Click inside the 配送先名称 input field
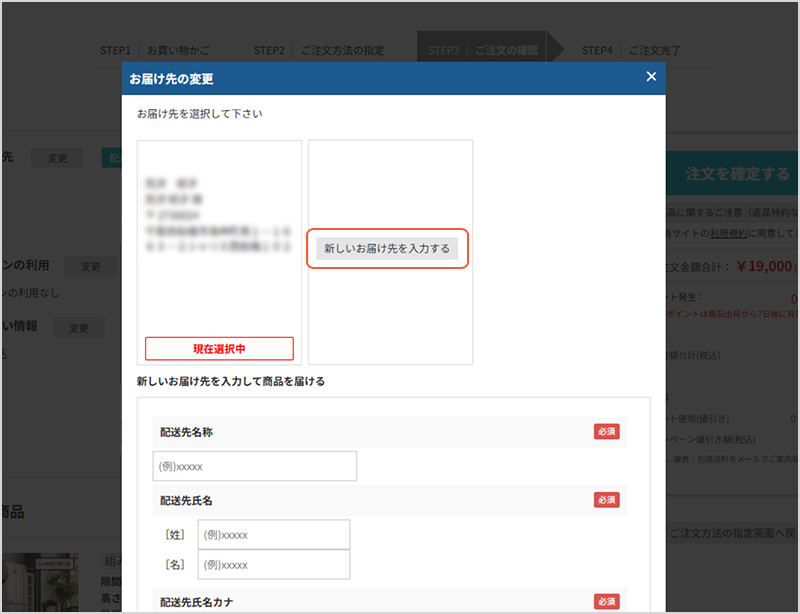 click(x=255, y=466)
